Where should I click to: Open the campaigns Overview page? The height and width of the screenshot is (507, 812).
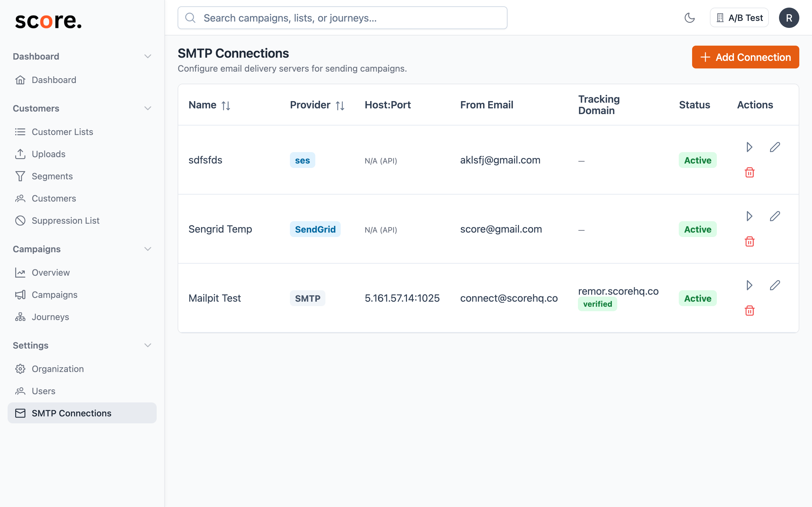point(51,272)
